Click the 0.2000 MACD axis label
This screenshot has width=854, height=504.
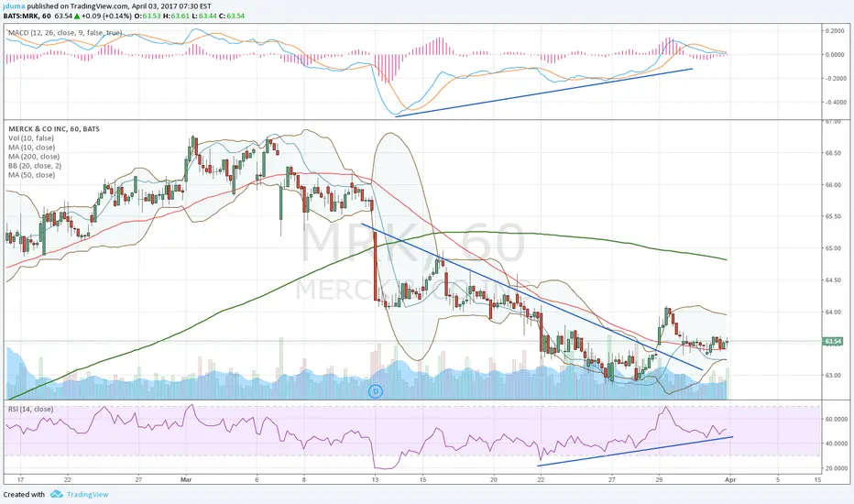click(836, 31)
